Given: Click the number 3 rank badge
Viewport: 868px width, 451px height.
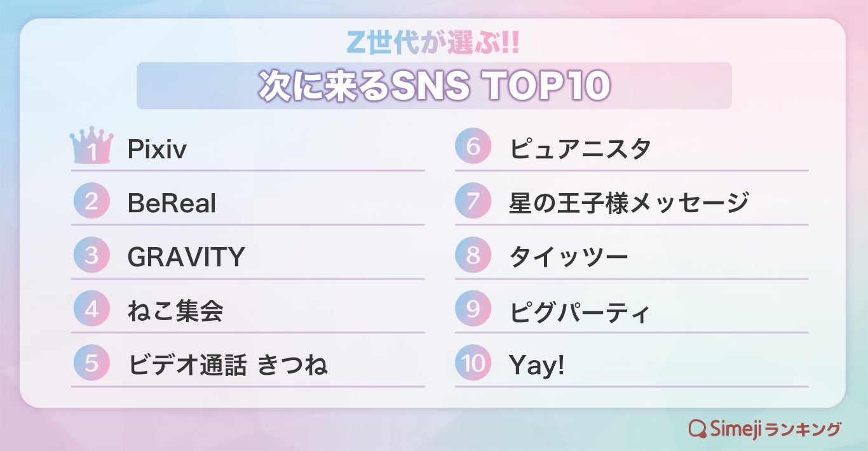Looking at the screenshot, I should pos(92,255).
